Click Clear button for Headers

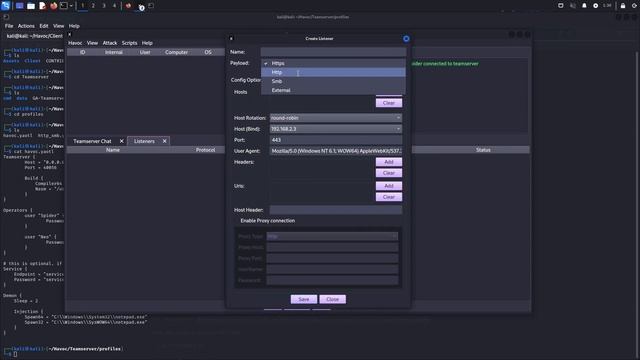[389, 173]
